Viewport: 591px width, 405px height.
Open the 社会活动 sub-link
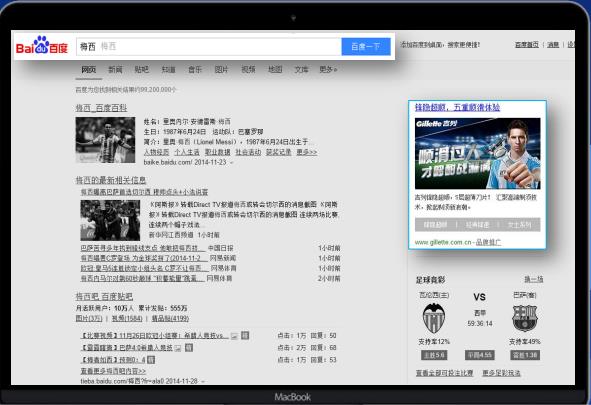248,152
